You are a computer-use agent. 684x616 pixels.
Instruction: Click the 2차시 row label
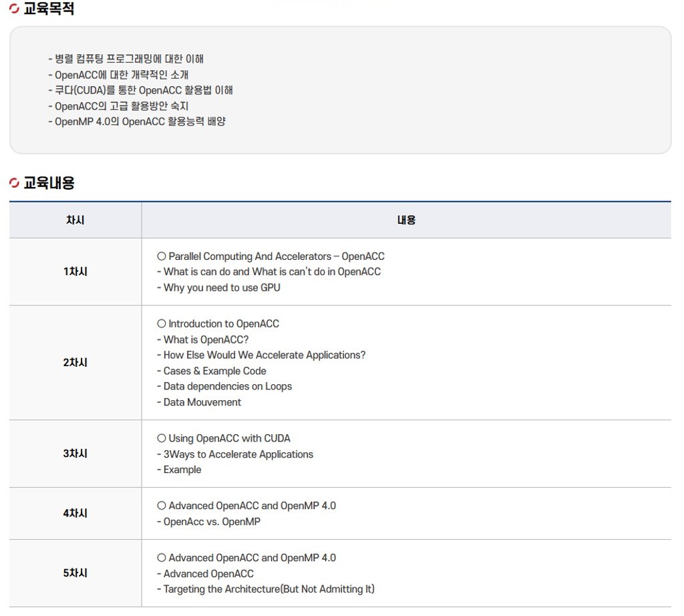click(x=75, y=362)
